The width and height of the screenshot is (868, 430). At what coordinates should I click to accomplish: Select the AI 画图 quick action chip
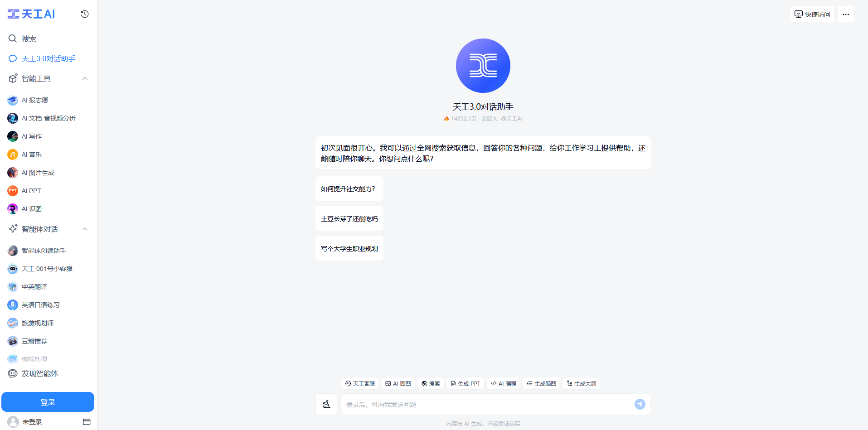(x=398, y=383)
